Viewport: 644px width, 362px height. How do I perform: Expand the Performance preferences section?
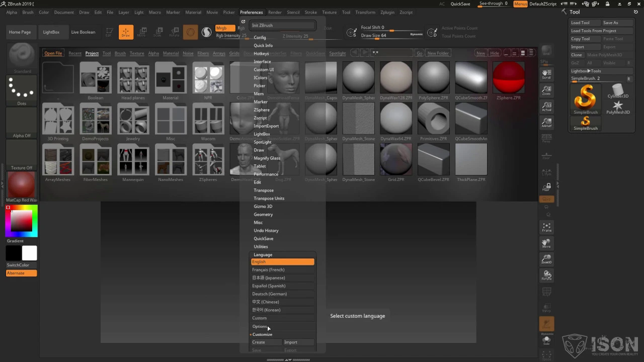pos(266,174)
